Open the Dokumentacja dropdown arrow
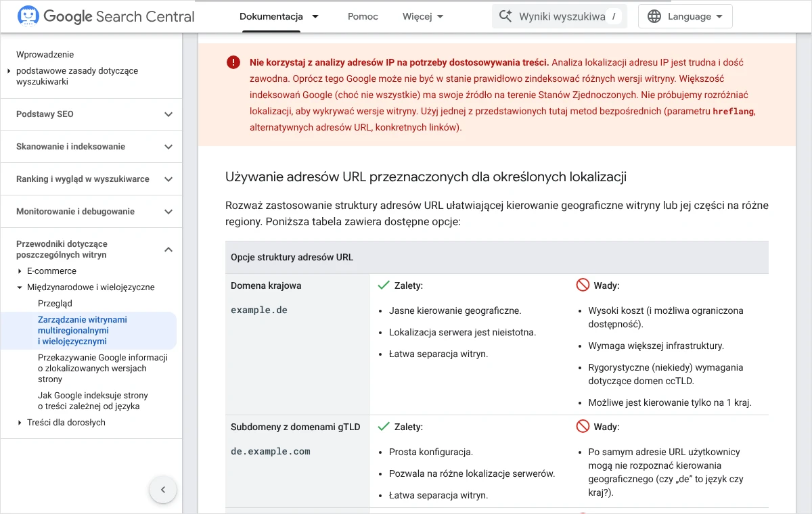This screenshot has height=514, width=812. point(315,16)
